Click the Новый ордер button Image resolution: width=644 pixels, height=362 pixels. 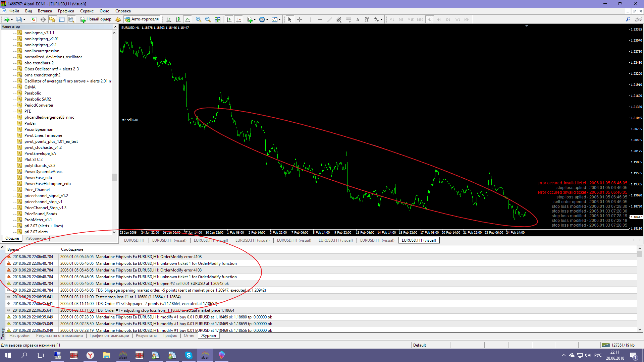pyautogui.click(x=96, y=19)
